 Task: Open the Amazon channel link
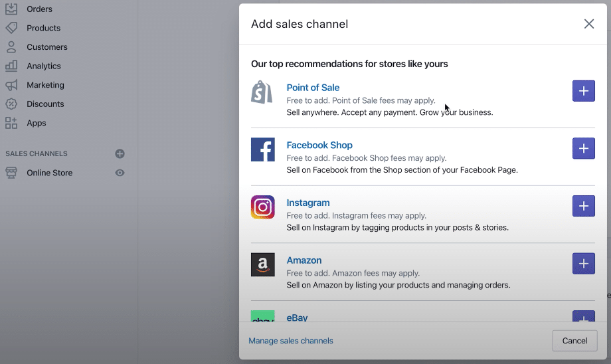tap(304, 260)
